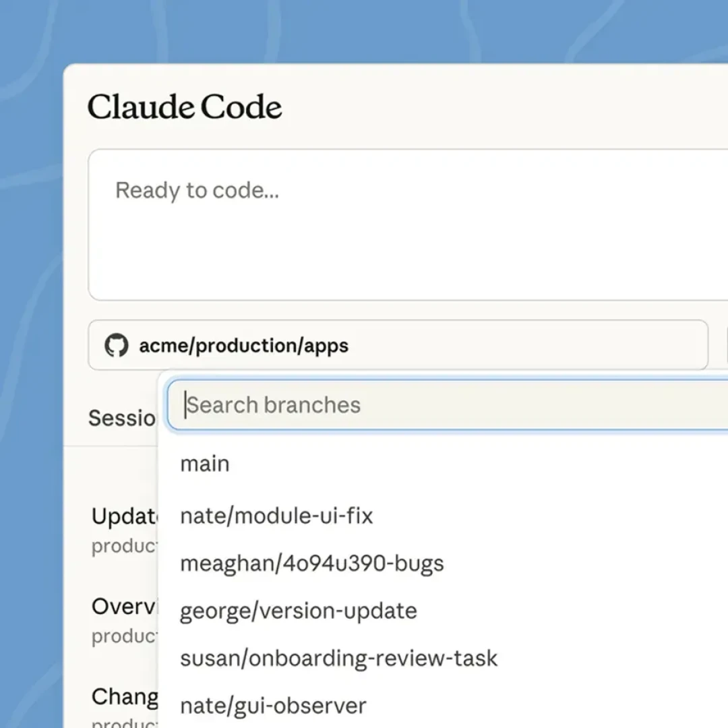Click the Claude Code title

pyautogui.click(x=185, y=107)
